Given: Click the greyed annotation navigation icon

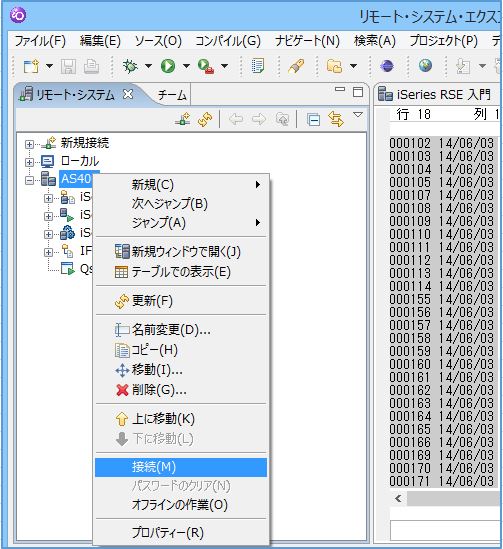Looking at the screenshot, I should pyautogui.click(x=463, y=66).
